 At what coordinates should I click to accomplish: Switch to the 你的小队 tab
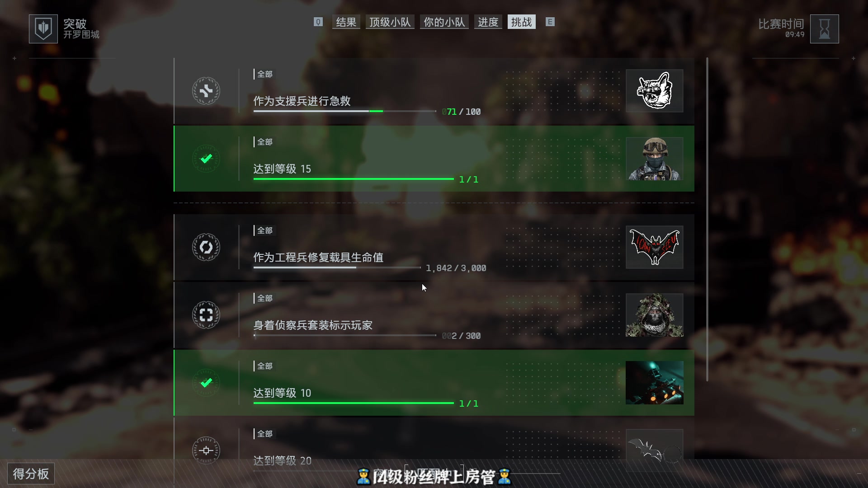444,22
